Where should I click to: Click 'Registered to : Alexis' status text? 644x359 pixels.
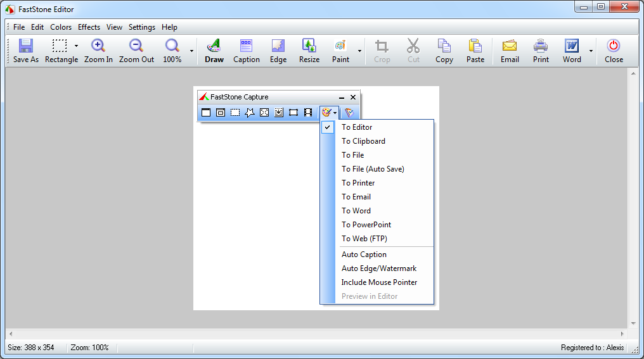[592, 348]
